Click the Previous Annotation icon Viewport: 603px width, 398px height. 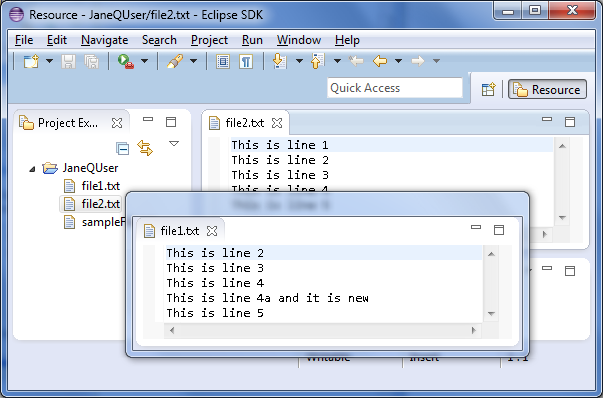click(x=318, y=61)
